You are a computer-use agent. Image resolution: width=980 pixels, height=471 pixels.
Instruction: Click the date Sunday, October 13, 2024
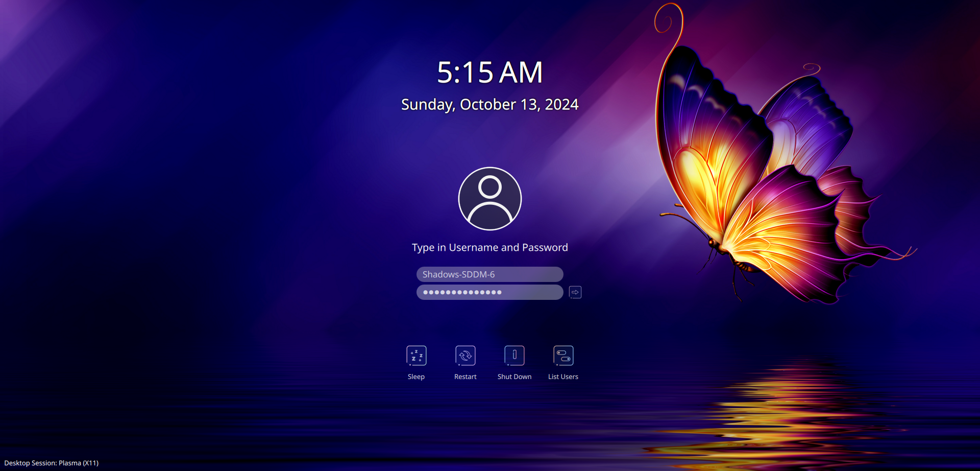tap(490, 105)
